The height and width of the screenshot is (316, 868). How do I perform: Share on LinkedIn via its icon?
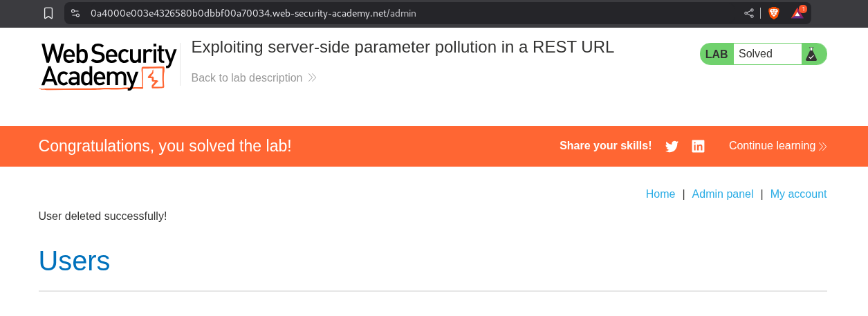[699, 146]
